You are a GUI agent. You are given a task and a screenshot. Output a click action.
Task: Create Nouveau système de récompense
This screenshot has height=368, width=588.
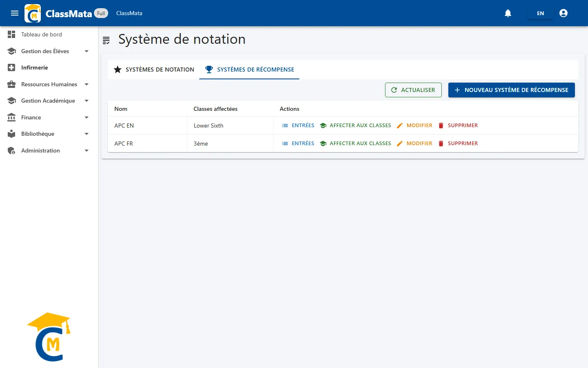(x=512, y=90)
